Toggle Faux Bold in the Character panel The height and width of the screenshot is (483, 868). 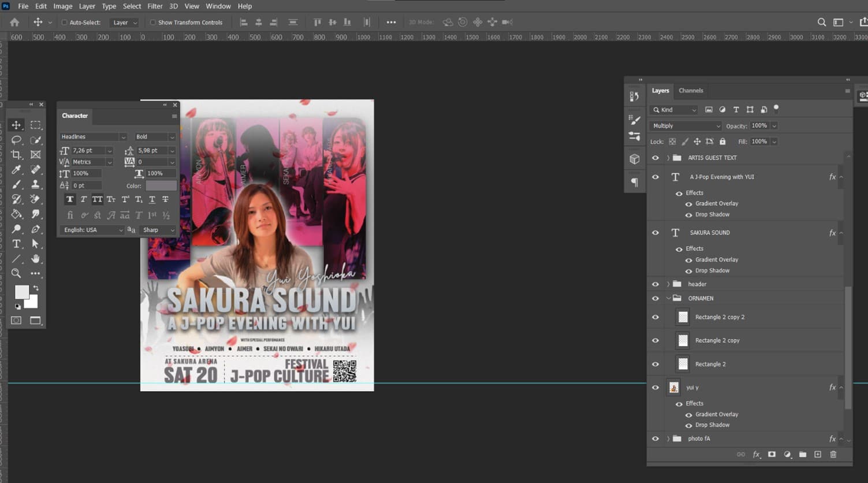coord(70,199)
